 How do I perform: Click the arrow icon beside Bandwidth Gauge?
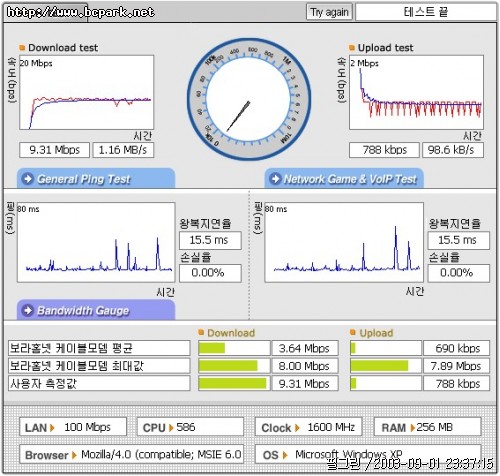27,310
